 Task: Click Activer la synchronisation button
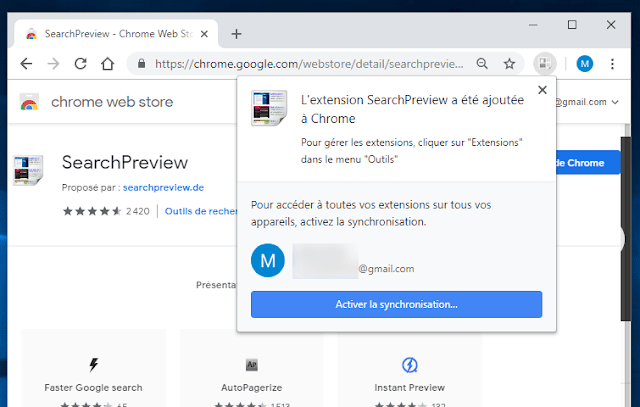(x=396, y=305)
